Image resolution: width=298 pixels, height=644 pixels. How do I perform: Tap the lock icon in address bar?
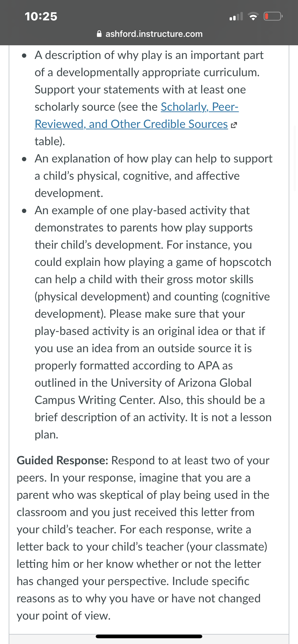99,34
